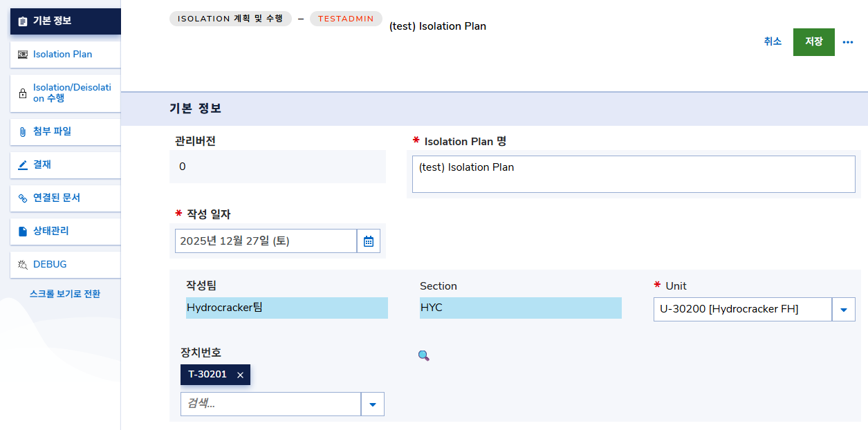The width and height of the screenshot is (868, 430).
Task: Select the 결재 approval tab
Action: (65, 165)
